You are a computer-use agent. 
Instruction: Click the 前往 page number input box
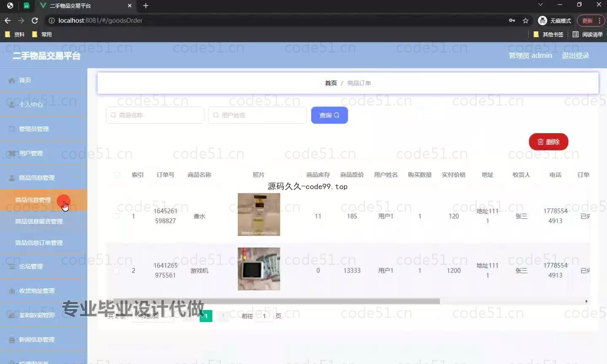click(264, 316)
